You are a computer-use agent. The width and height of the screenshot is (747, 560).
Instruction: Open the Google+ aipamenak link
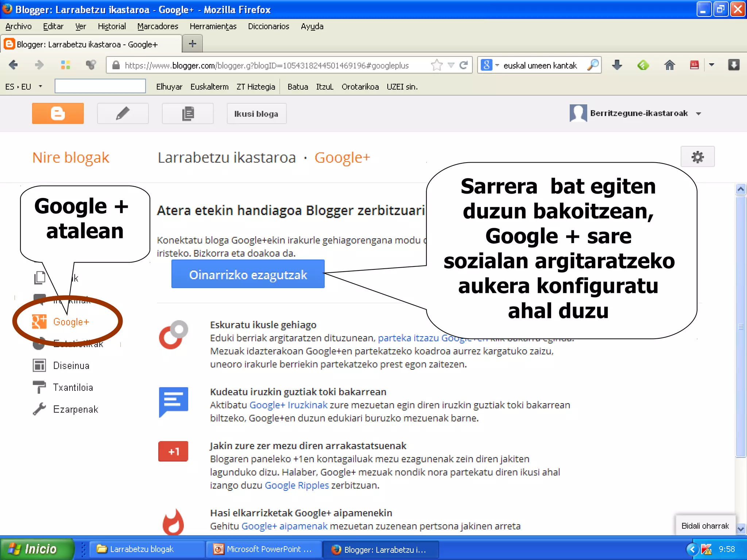284,526
